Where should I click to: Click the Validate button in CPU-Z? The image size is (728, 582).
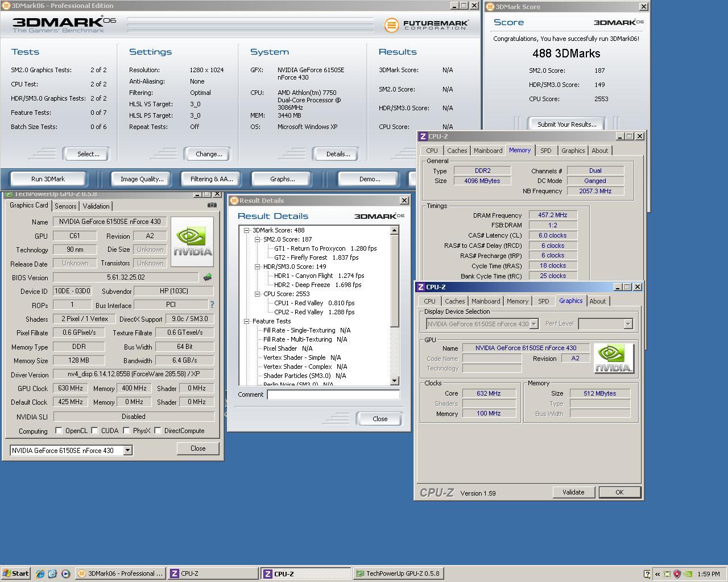click(x=573, y=492)
